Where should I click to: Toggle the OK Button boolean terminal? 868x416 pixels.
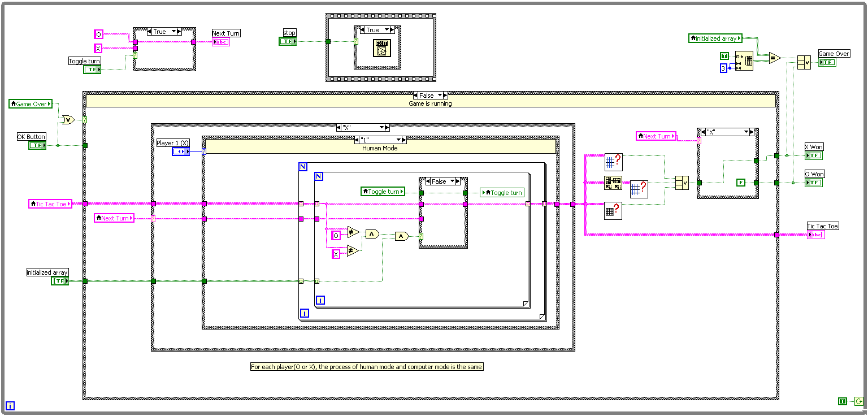38,145
